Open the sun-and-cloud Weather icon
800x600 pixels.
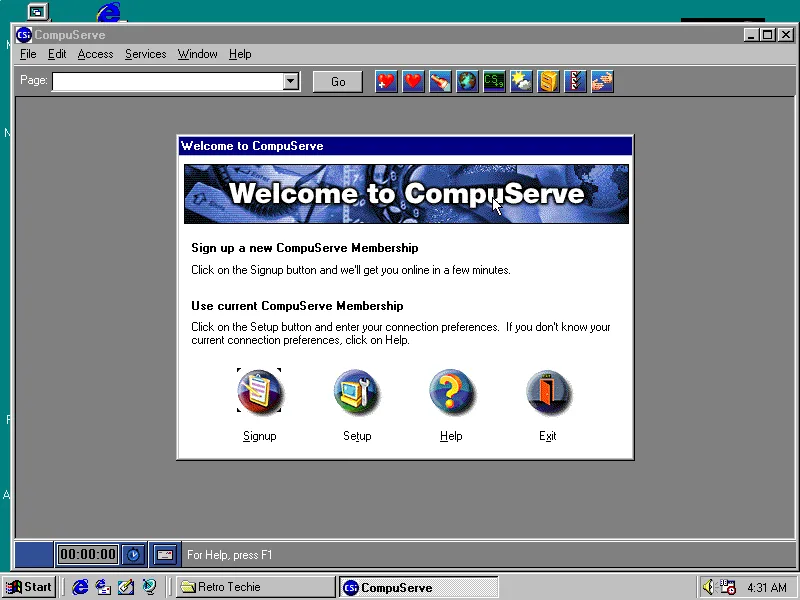pyautogui.click(x=521, y=82)
